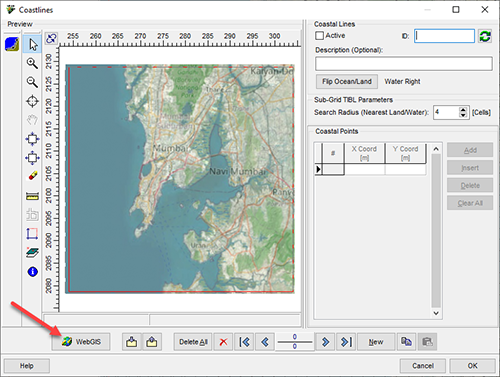
Task: Jump to the first coastline record
Action: pos(244,342)
